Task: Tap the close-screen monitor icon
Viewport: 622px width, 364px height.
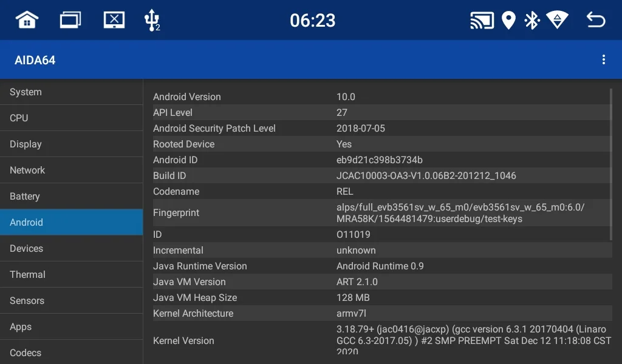Action: pos(114,20)
